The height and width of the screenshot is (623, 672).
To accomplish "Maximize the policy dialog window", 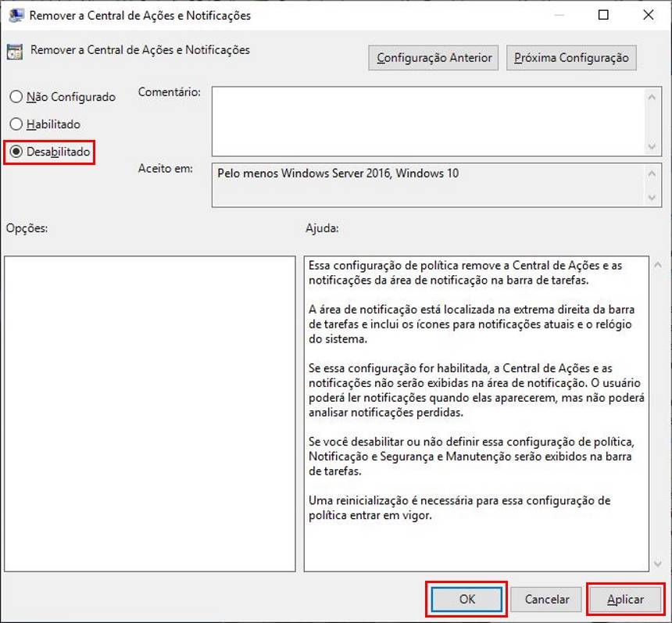I will point(603,15).
